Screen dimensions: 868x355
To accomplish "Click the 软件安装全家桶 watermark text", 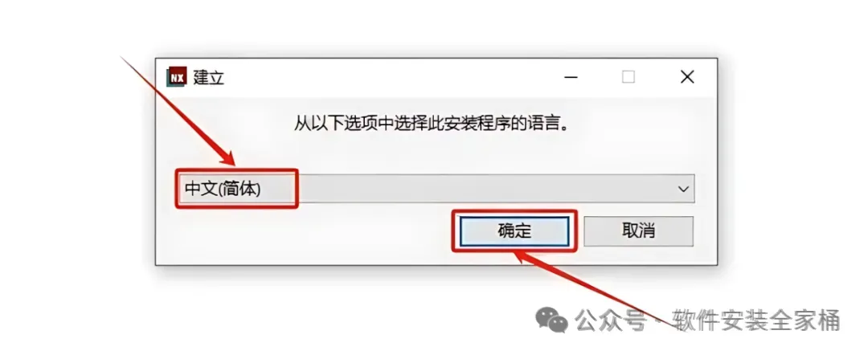I will click(x=757, y=320).
